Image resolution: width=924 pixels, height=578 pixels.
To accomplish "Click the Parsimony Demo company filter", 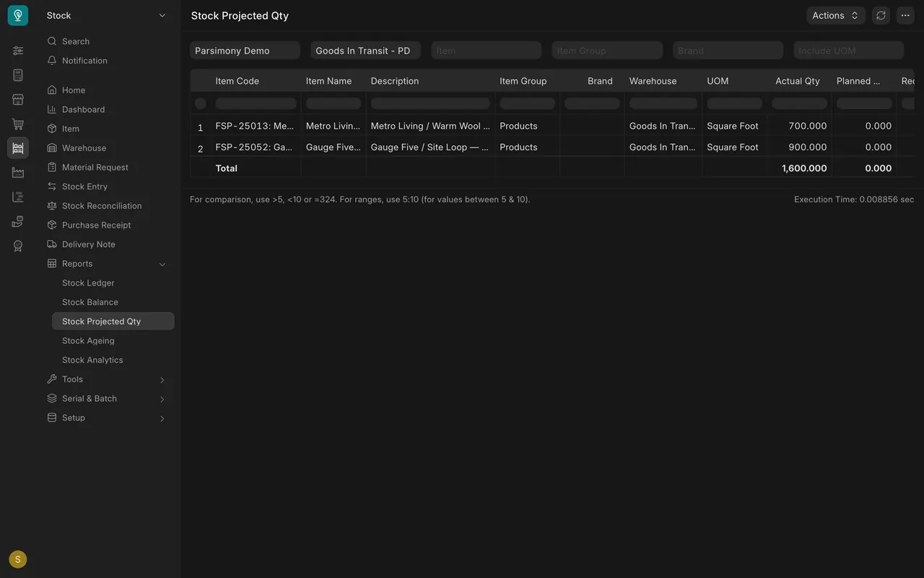I will tap(245, 51).
